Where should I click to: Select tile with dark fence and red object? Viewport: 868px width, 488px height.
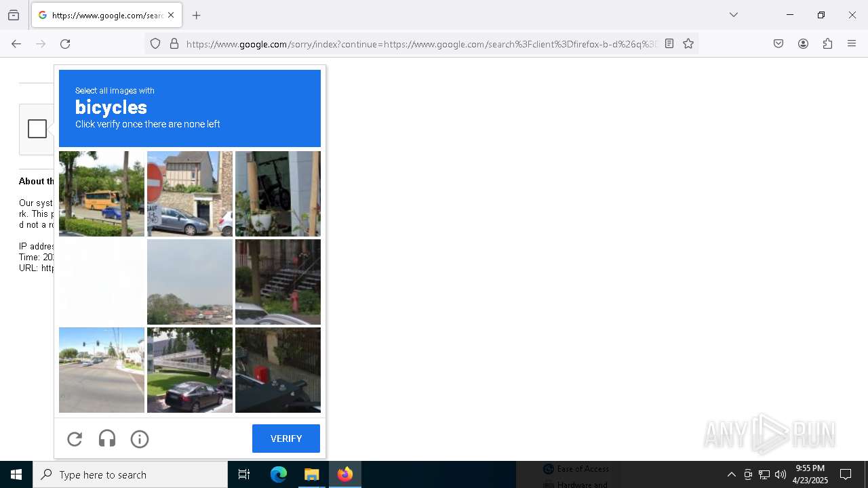pos(278,370)
